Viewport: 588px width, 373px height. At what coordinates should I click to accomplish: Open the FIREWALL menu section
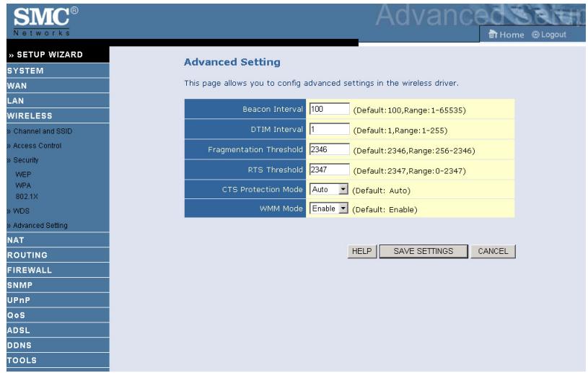click(x=58, y=270)
